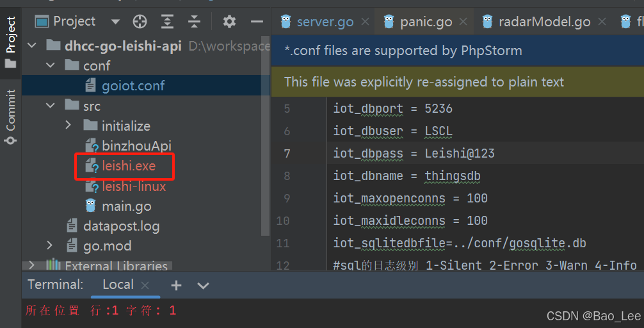Close the server.go tab
644x328 pixels.
coord(365,21)
